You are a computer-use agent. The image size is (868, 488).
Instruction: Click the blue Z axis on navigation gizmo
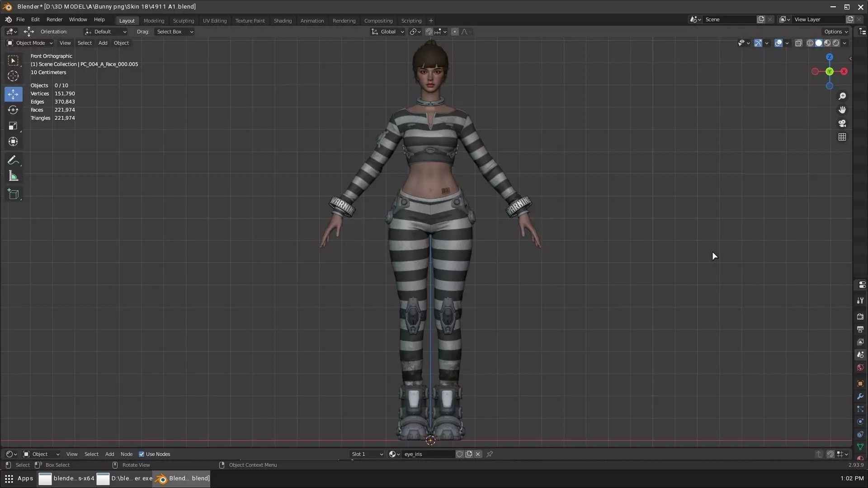click(830, 57)
